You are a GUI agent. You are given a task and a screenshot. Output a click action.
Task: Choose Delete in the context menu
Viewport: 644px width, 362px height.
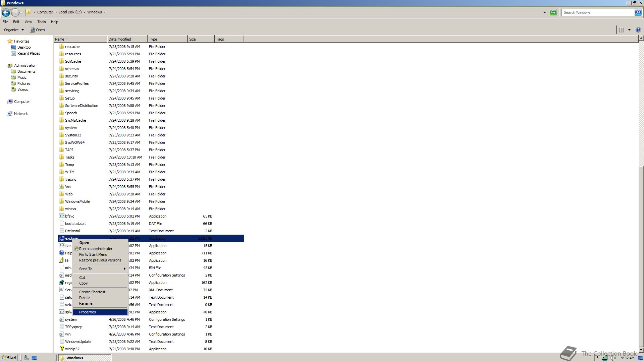(x=100, y=298)
